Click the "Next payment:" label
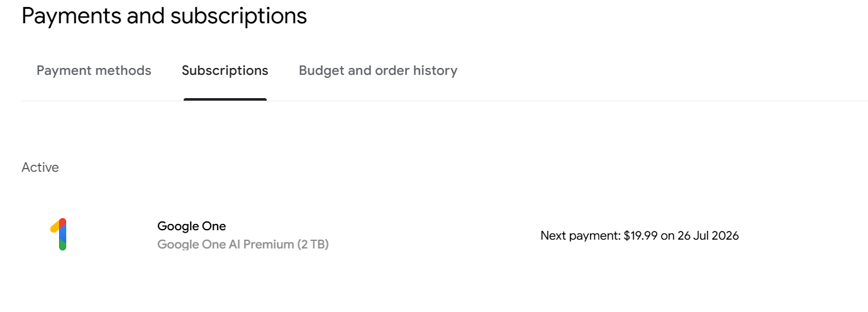The image size is (868, 312). pyautogui.click(x=580, y=236)
